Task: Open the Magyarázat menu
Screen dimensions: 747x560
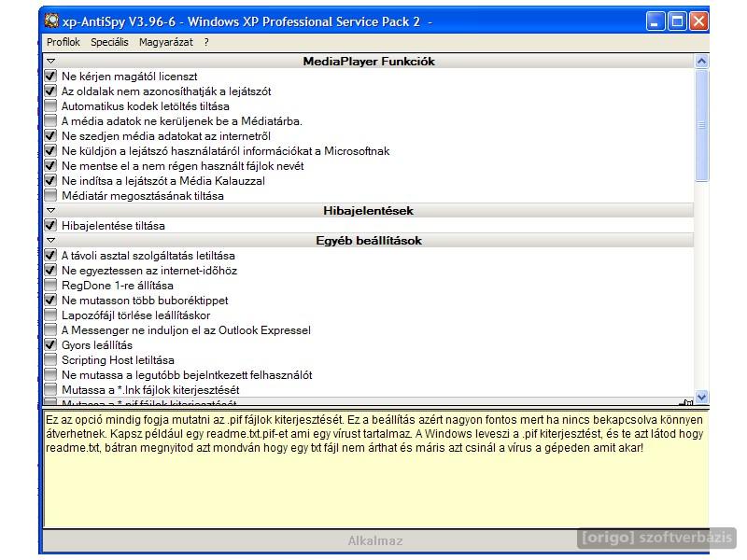Action: click(x=166, y=42)
